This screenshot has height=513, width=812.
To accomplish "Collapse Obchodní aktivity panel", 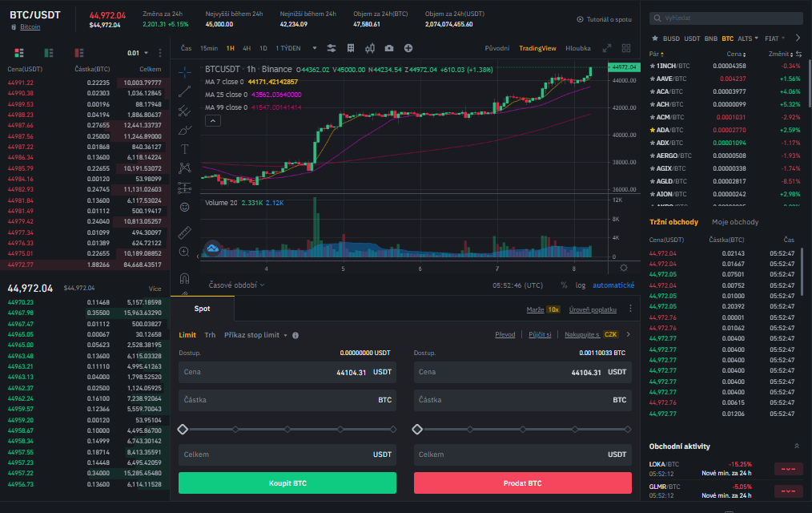I will [x=797, y=446].
